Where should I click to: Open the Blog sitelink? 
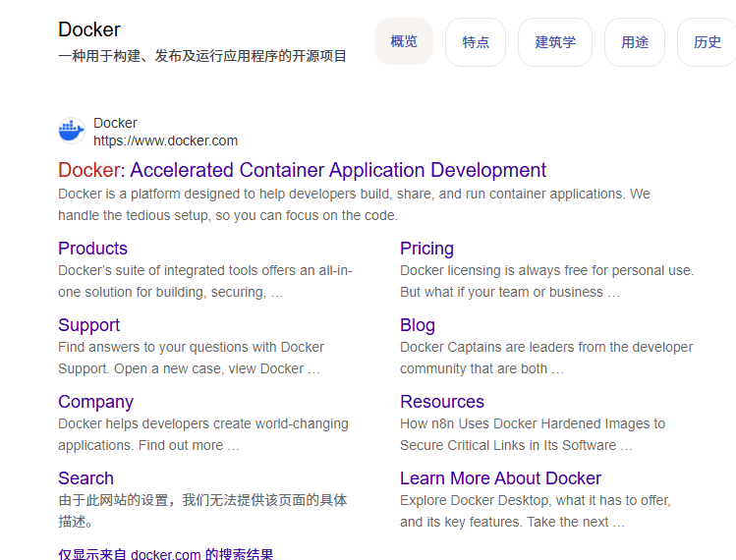[x=418, y=325]
